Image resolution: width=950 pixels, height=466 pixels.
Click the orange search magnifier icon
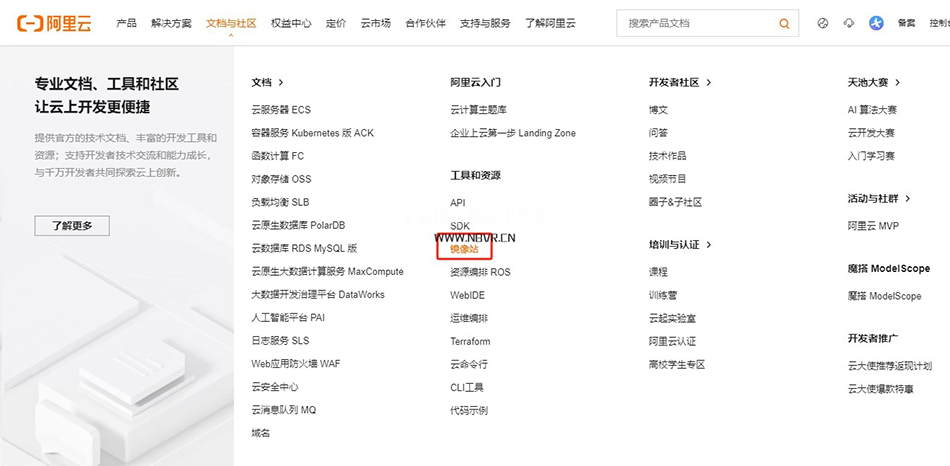784,23
